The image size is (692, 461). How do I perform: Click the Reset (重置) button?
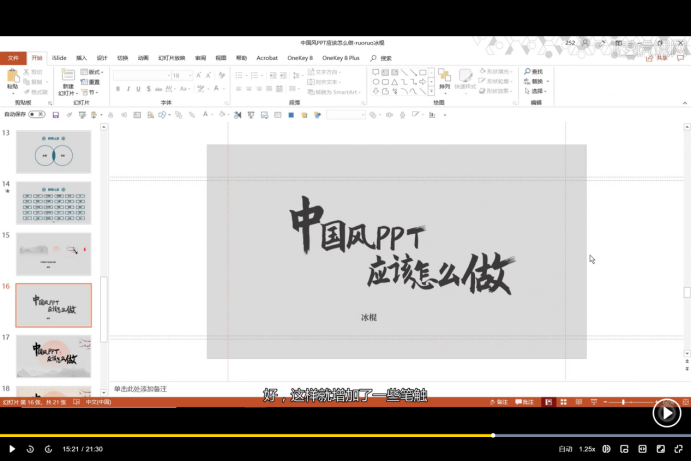pos(90,82)
